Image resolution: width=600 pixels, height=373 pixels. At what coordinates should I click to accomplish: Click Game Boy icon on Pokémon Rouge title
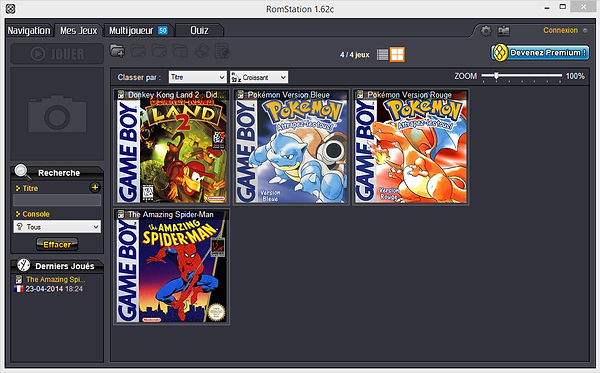pos(360,94)
